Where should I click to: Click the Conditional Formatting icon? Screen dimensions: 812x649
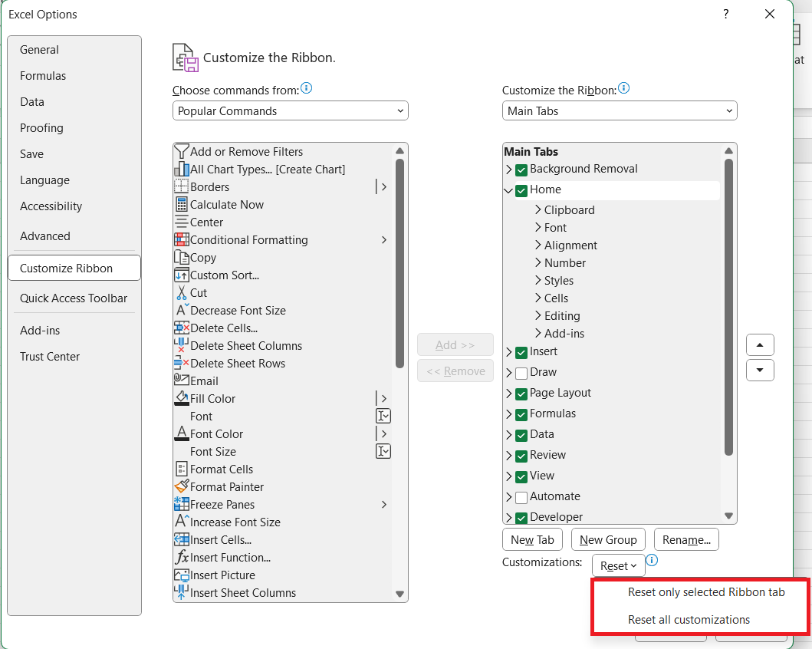coord(181,239)
